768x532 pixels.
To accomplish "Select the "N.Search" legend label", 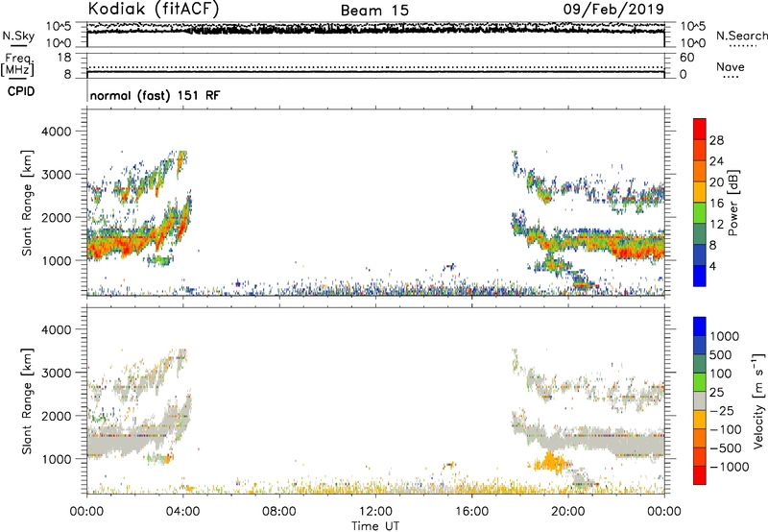I will point(741,36).
